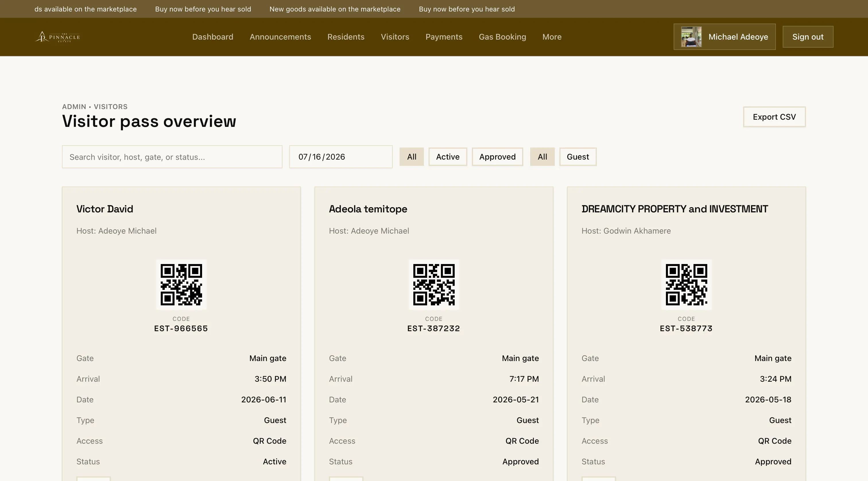View the DREAMCITY PROPERTY pass QR code
The image size is (868, 481).
(686, 285)
